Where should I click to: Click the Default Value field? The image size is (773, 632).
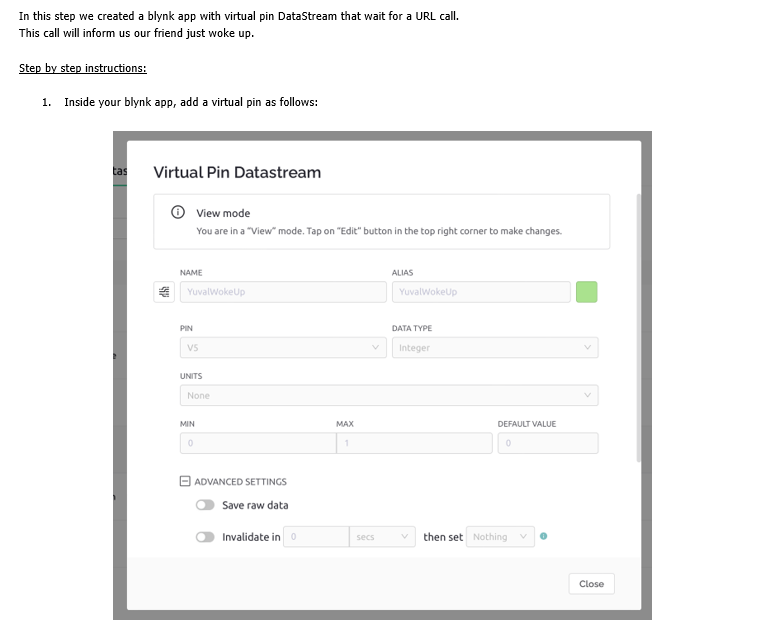(547, 443)
